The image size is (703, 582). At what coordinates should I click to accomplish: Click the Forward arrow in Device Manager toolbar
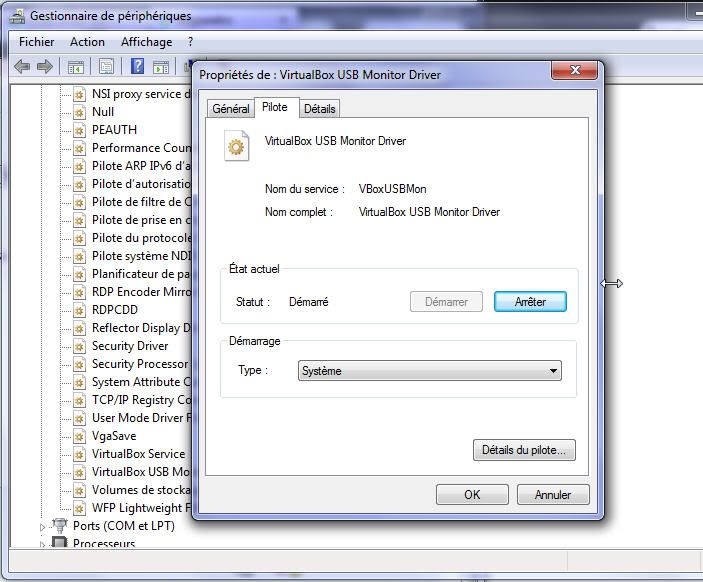pyautogui.click(x=45, y=67)
